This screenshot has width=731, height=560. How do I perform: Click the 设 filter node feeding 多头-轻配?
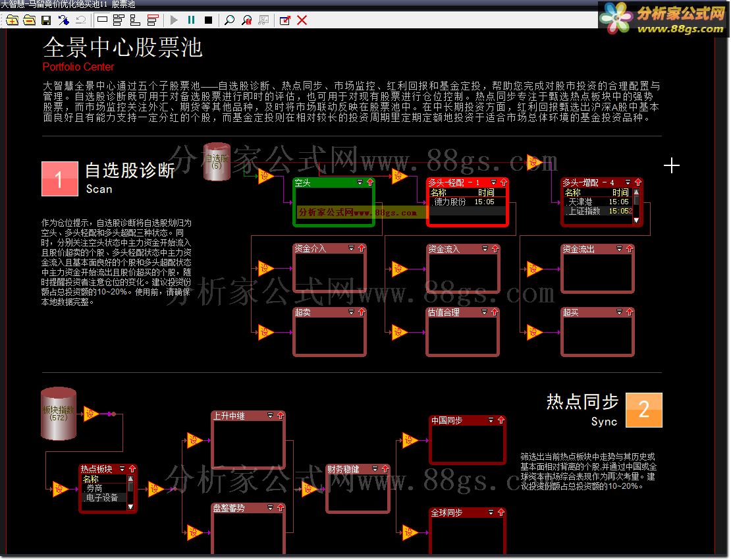399,177
